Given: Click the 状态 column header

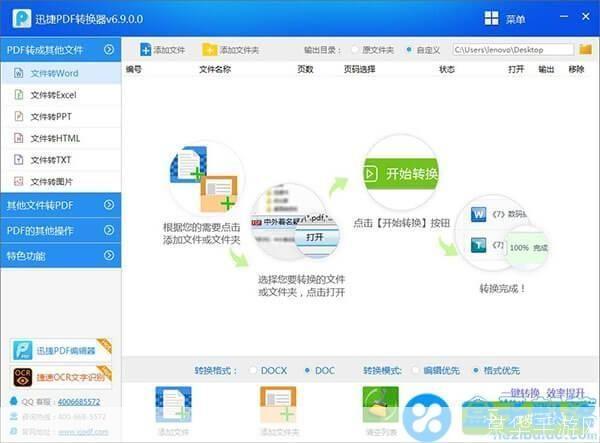Looking at the screenshot, I should pos(447,69).
